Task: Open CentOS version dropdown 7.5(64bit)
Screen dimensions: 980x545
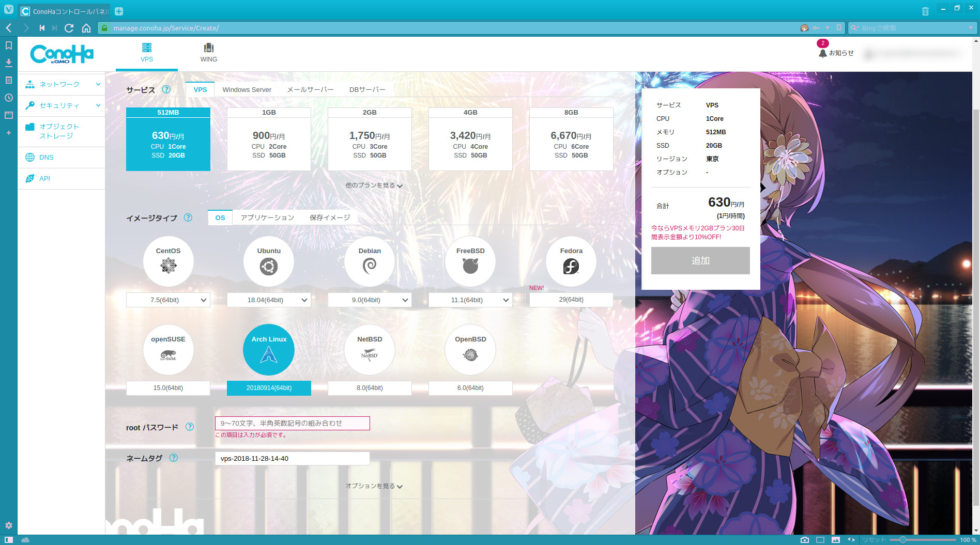Action: click(x=168, y=300)
